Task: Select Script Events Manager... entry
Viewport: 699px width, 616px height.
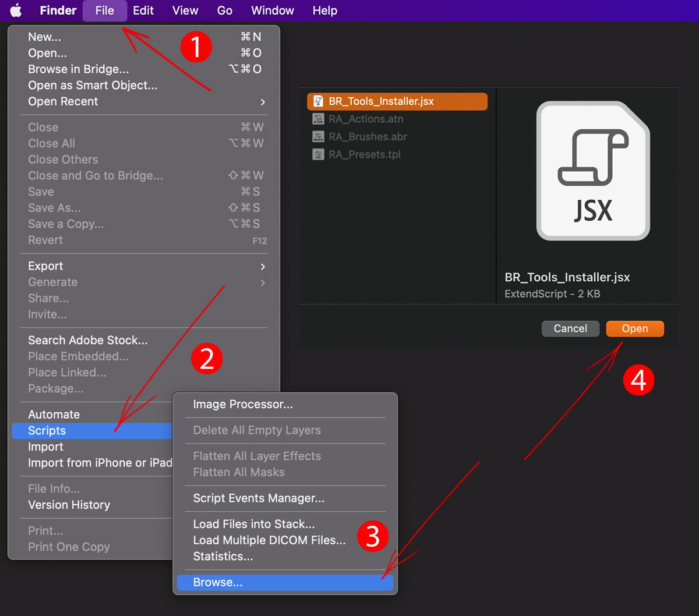Action: (259, 498)
